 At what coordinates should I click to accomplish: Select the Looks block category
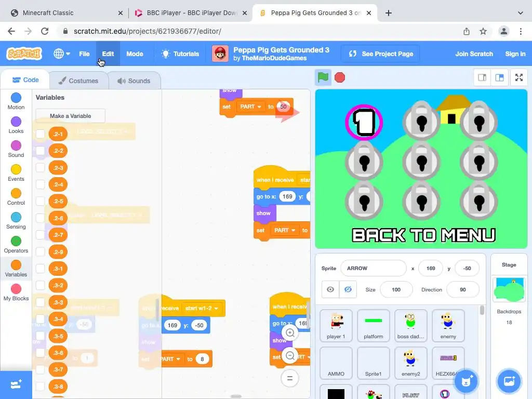tap(16, 125)
